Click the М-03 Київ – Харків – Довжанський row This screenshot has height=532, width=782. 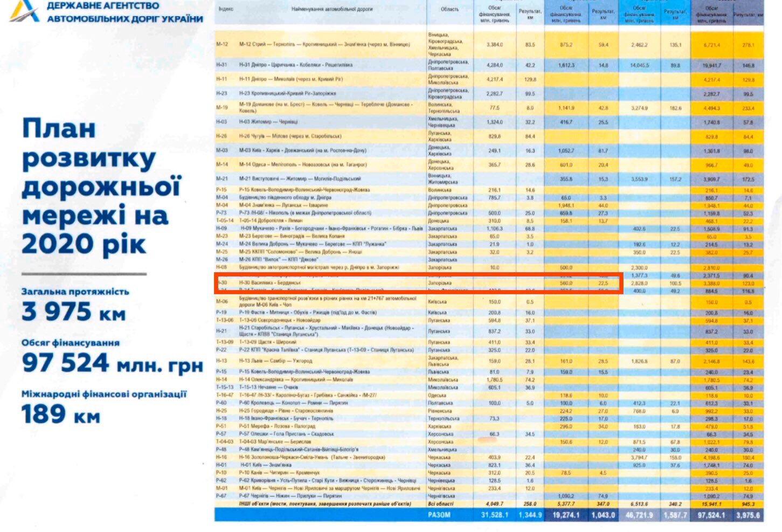pyautogui.click(x=302, y=150)
